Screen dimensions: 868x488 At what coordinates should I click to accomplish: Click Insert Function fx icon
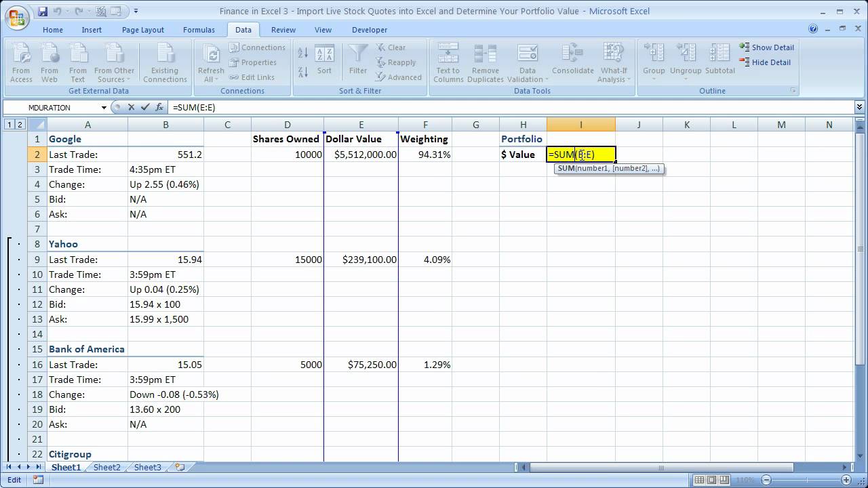point(159,107)
